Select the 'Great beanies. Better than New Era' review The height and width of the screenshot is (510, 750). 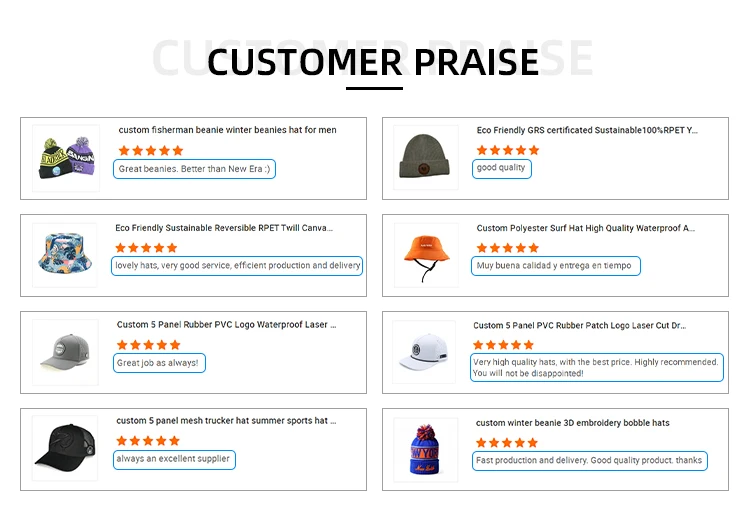point(193,169)
